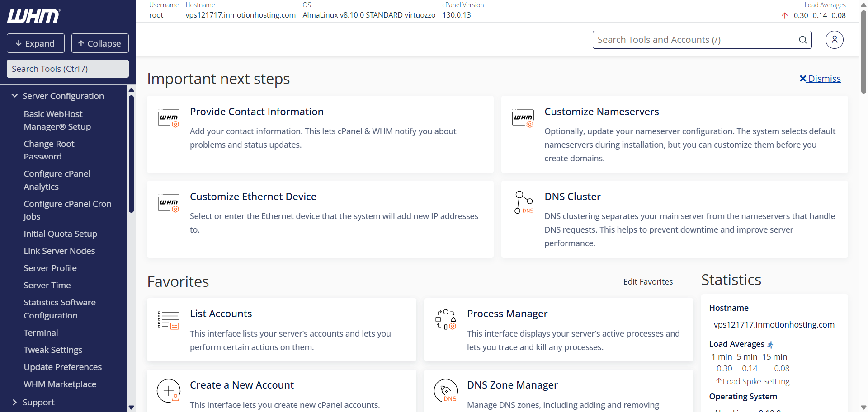Click the Operating System label in Statistics
This screenshot has width=868, height=412.
click(743, 396)
